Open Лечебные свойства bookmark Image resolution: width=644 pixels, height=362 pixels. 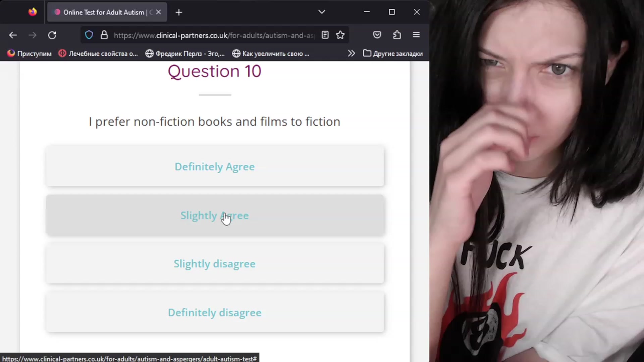click(98, 53)
